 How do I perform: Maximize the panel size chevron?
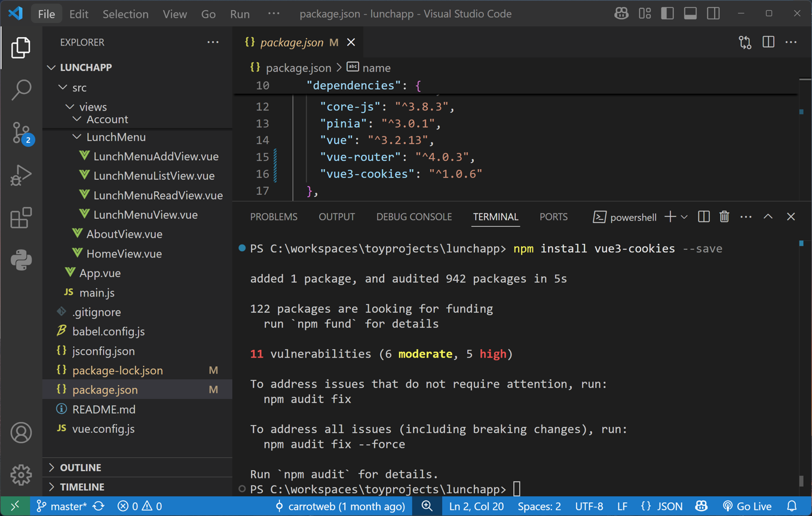click(768, 217)
